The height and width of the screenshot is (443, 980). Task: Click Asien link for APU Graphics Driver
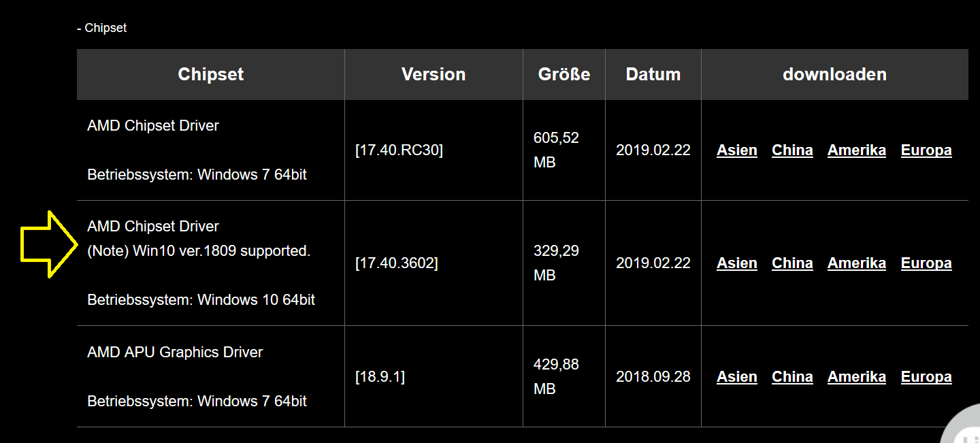(736, 377)
